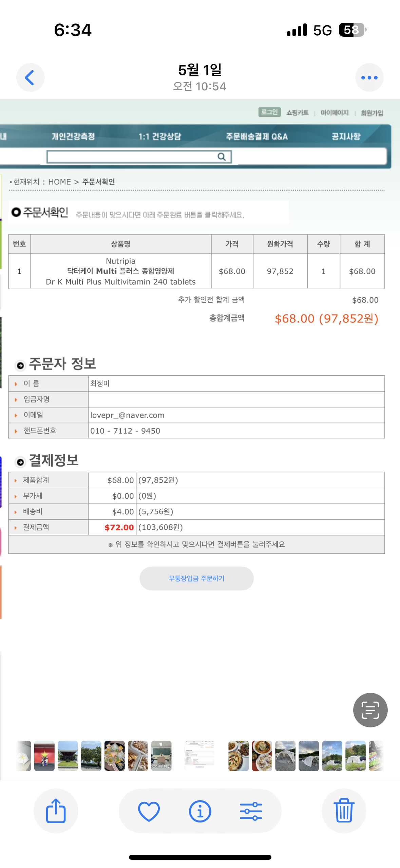Open the edit adjustments sliders icon

point(251,811)
